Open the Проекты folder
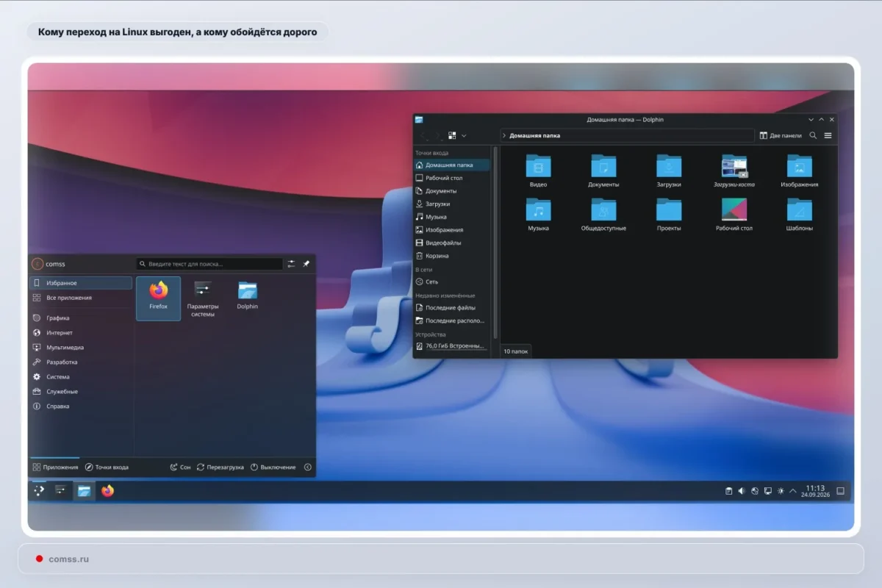The width and height of the screenshot is (882, 588). click(669, 215)
